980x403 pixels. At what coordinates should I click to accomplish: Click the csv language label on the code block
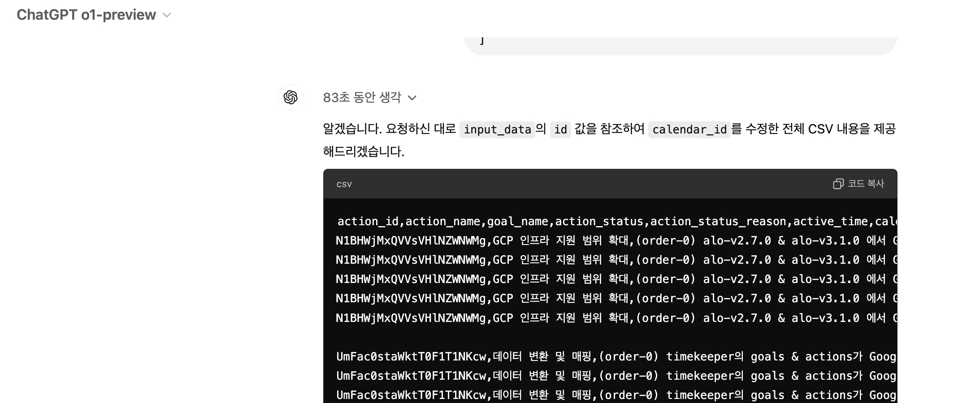point(344,184)
